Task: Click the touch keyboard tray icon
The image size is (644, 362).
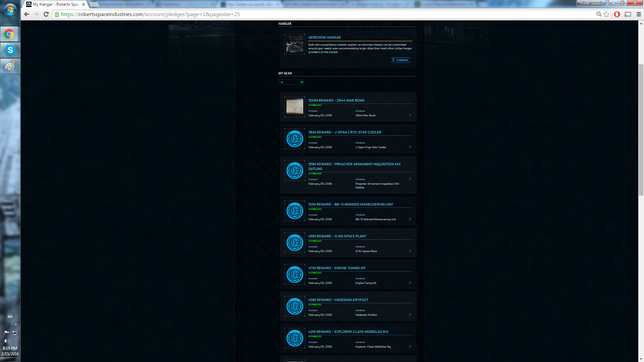Action: coord(10,316)
